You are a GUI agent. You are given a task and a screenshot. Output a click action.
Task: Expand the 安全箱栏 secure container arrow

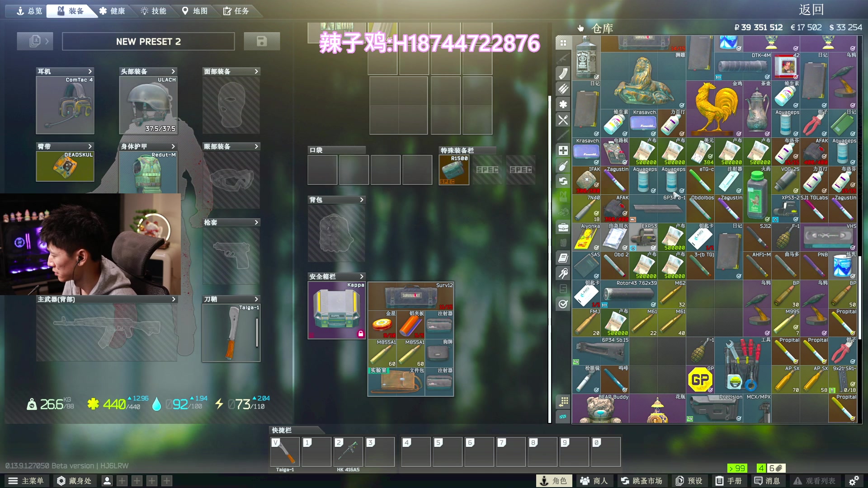(361, 277)
